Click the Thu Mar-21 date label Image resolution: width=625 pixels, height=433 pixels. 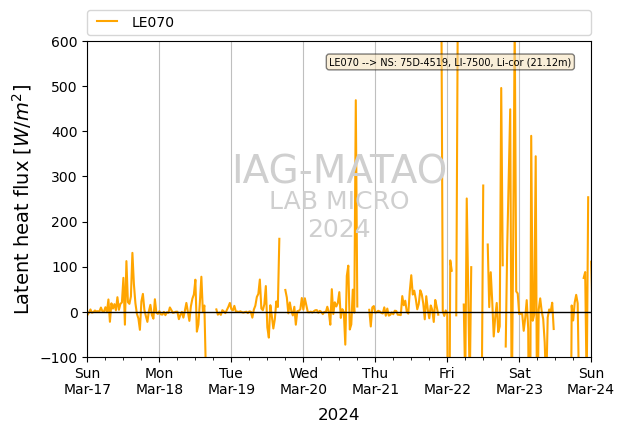tap(375, 381)
